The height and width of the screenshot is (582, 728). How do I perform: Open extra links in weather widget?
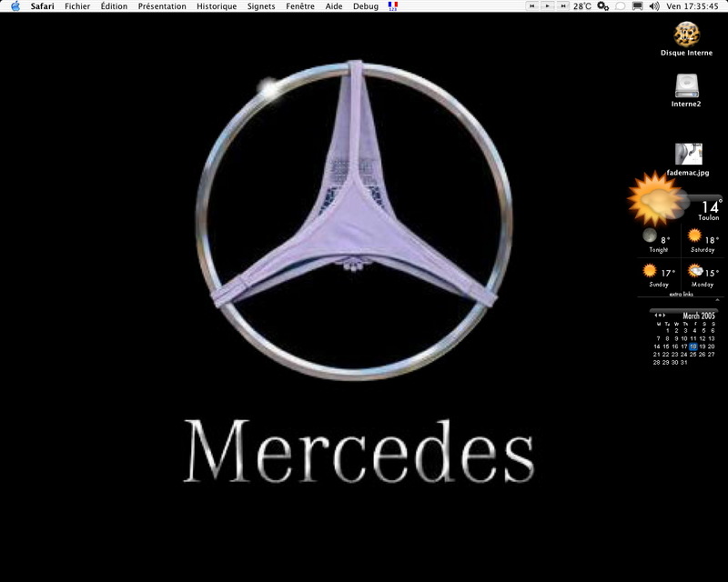681,295
